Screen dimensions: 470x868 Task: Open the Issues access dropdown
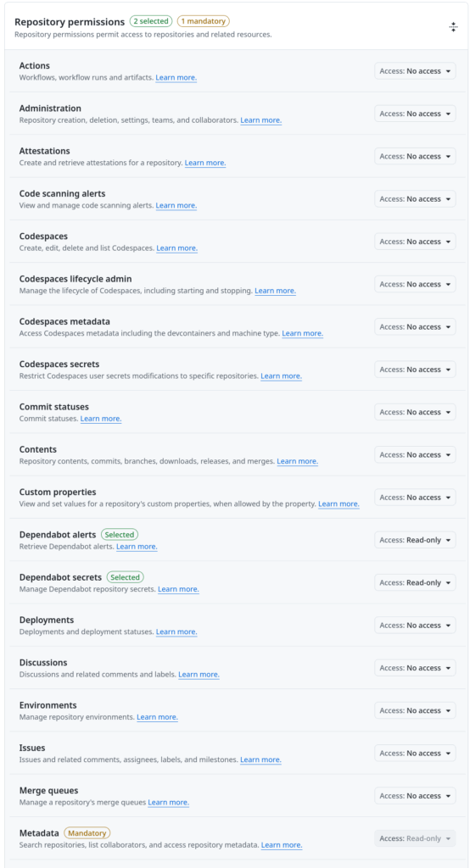(415, 753)
